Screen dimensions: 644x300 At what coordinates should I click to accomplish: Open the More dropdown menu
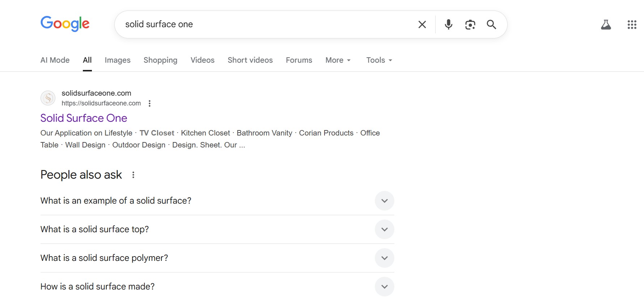[338, 60]
